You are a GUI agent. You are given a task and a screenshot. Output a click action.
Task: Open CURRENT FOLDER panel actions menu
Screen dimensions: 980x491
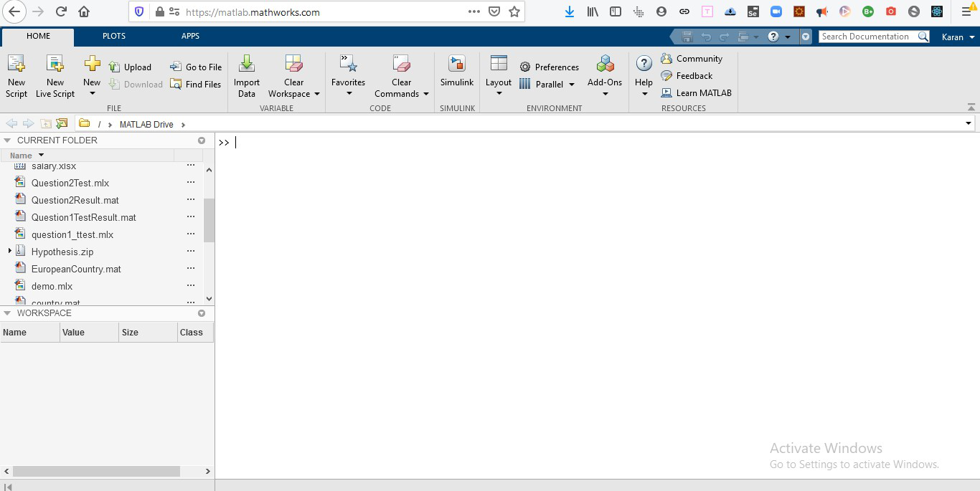(x=202, y=140)
